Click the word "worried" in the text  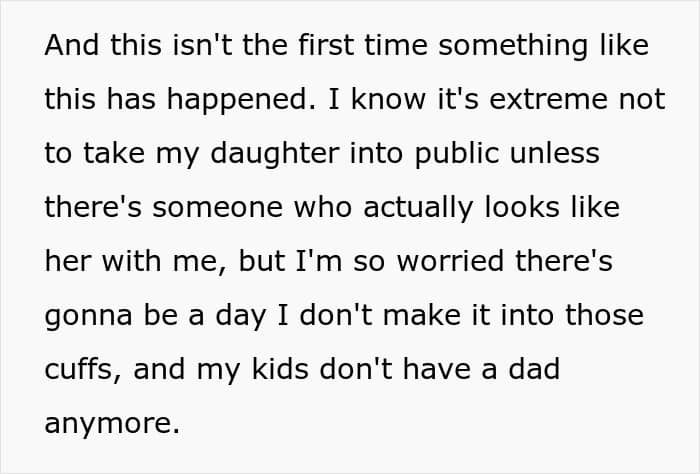click(450, 261)
